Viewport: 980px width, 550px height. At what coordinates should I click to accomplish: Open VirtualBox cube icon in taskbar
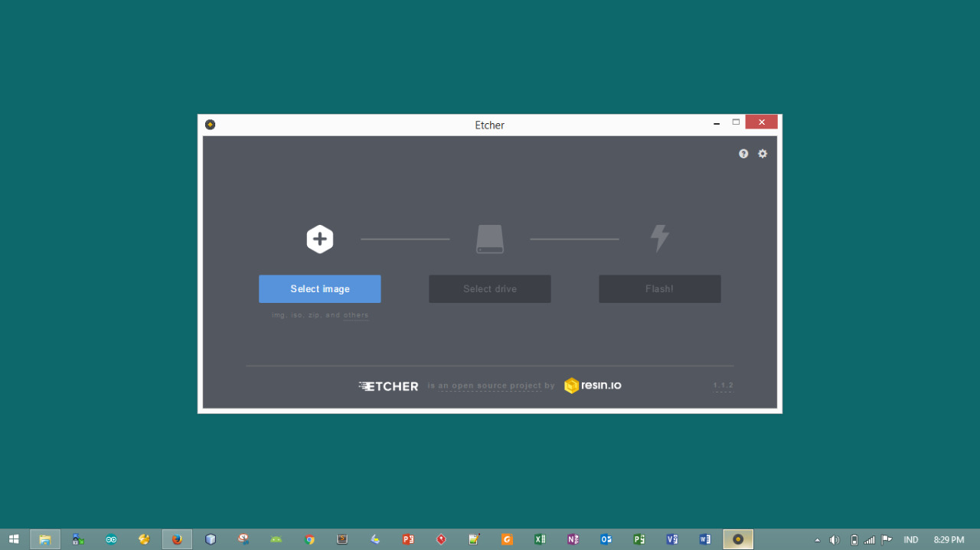click(211, 539)
